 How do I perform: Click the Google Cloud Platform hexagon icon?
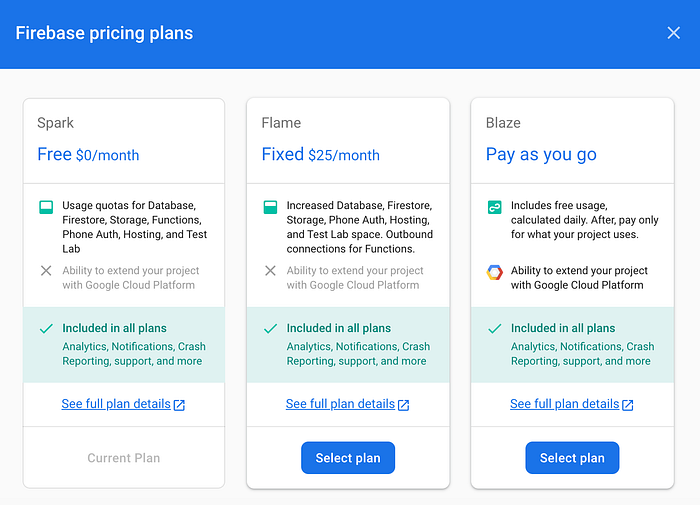(494, 272)
